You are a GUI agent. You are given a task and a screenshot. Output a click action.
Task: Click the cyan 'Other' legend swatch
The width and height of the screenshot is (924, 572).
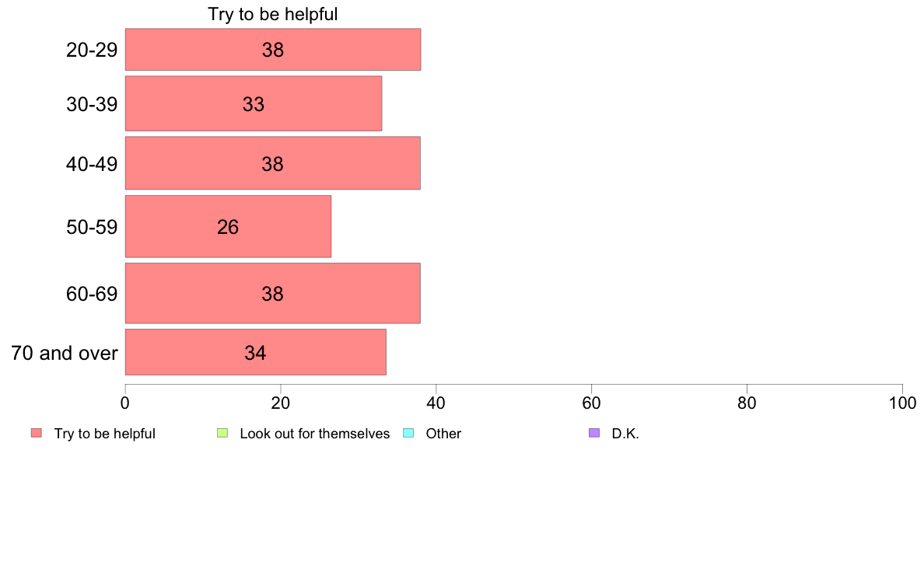[408, 433]
